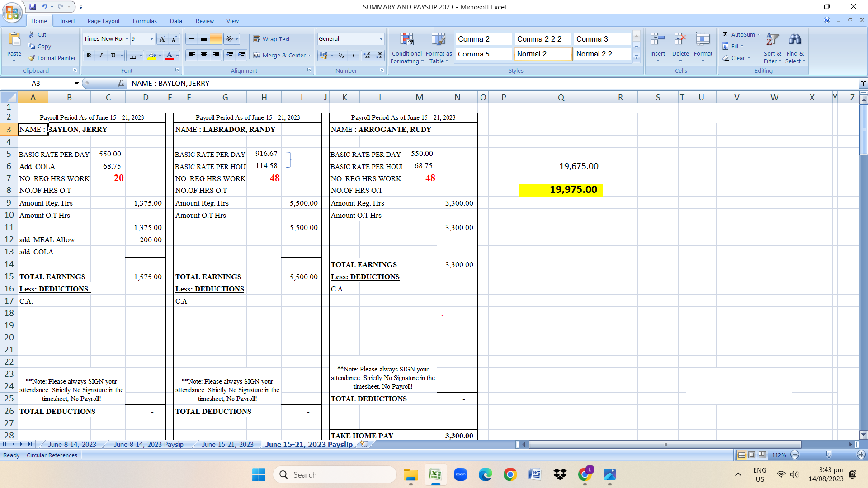Click the Merge & Center icon
868x488 pixels.
click(x=257, y=55)
